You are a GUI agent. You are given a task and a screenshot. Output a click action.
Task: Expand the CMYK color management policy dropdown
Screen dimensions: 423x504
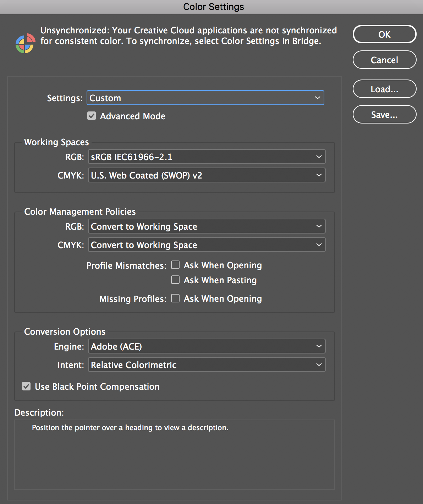(207, 245)
